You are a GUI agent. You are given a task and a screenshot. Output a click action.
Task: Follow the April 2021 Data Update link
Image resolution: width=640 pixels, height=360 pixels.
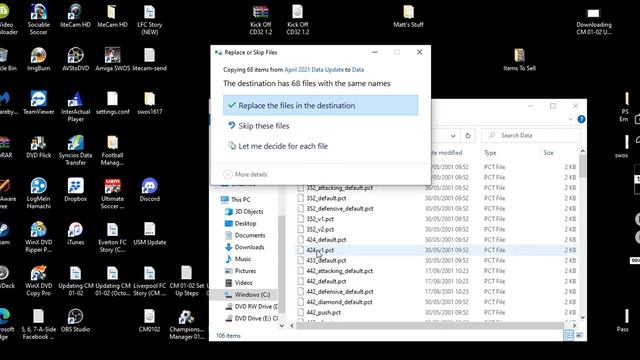click(314, 70)
